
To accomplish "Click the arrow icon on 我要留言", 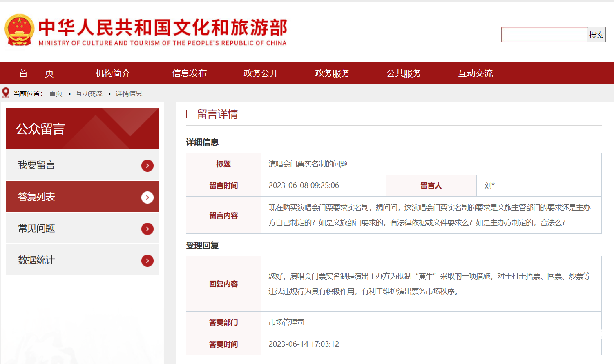I will pyautogui.click(x=147, y=166).
